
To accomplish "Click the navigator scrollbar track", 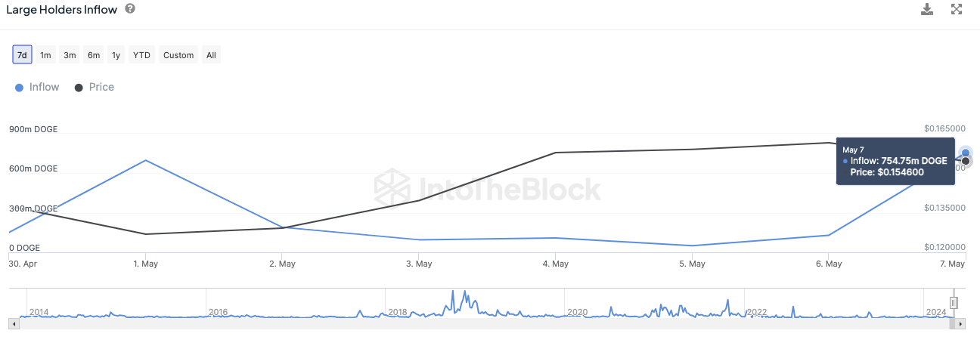I will coord(484,323).
